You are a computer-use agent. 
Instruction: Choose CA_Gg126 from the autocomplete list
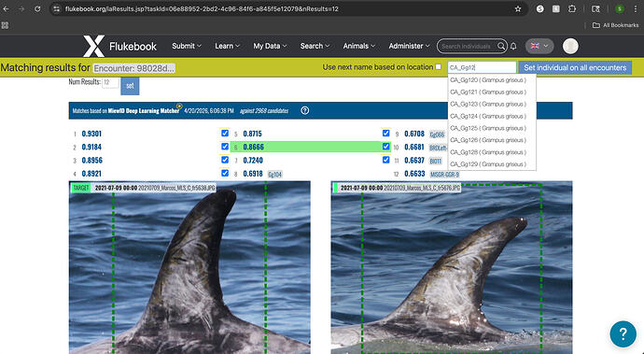coord(492,140)
